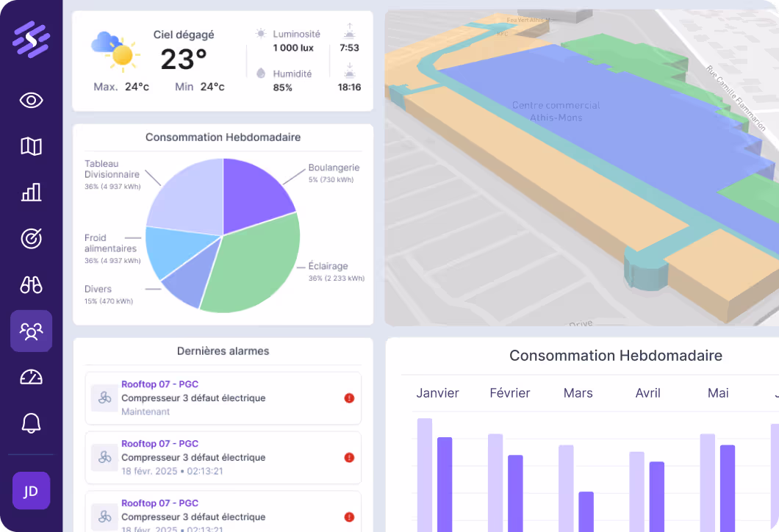Open the JD user avatar
This screenshot has height=532, width=779.
[31, 491]
